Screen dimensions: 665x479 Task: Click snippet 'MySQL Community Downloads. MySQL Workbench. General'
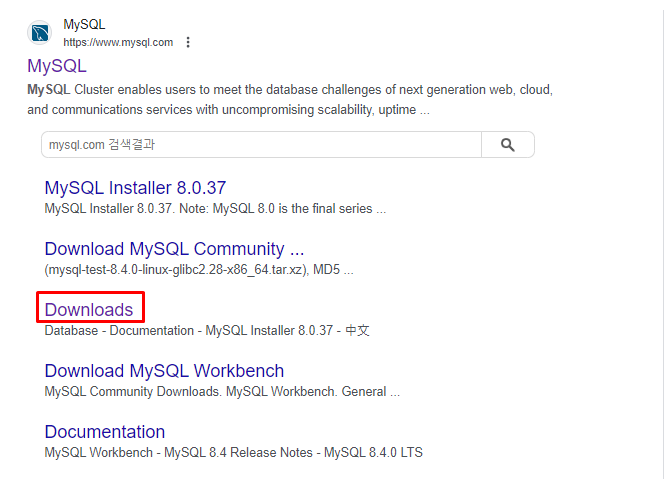pos(222,392)
